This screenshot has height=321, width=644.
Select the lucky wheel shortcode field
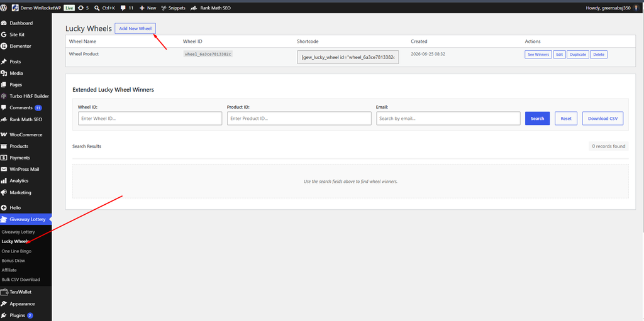pos(348,57)
